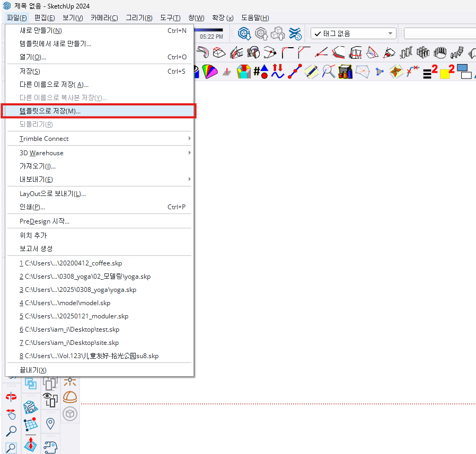Click the Add Location pin icon
Screen dimensions: 476x454
pyautogui.click(x=50, y=424)
